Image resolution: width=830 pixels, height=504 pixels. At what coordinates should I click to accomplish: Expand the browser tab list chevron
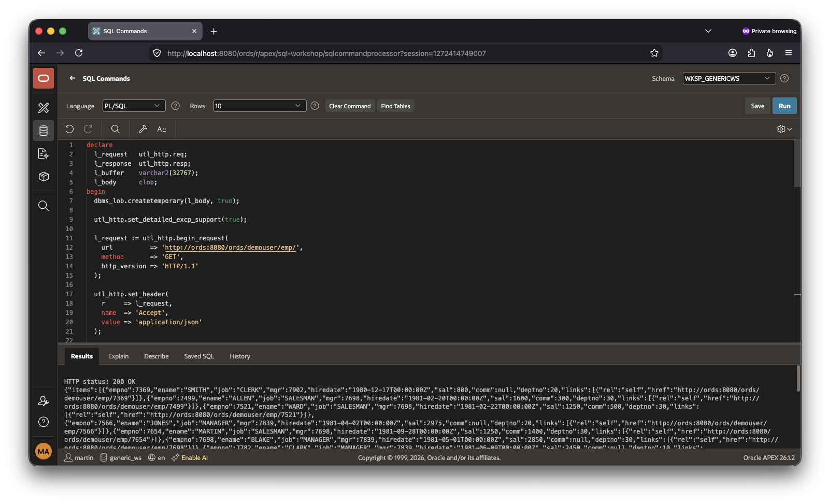pos(708,31)
